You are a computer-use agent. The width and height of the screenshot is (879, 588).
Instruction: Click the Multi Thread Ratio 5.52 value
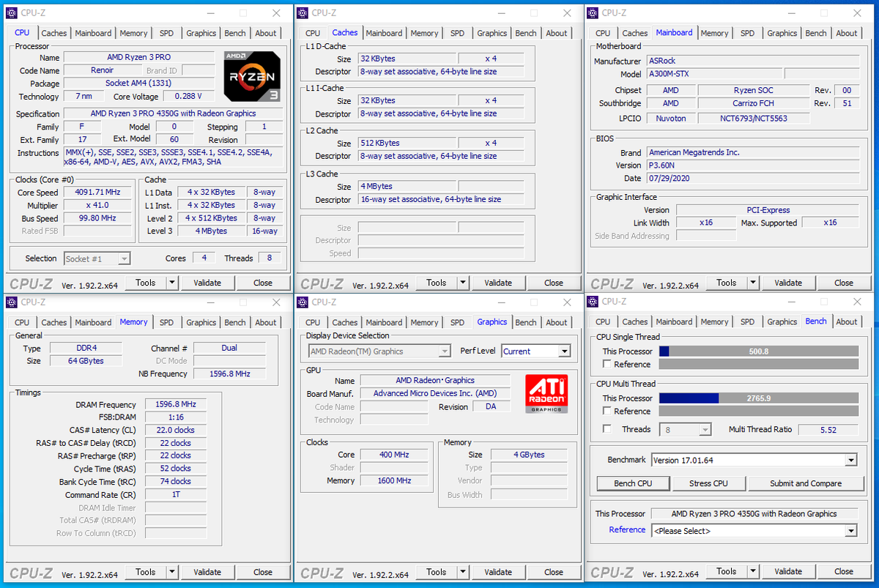828,430
